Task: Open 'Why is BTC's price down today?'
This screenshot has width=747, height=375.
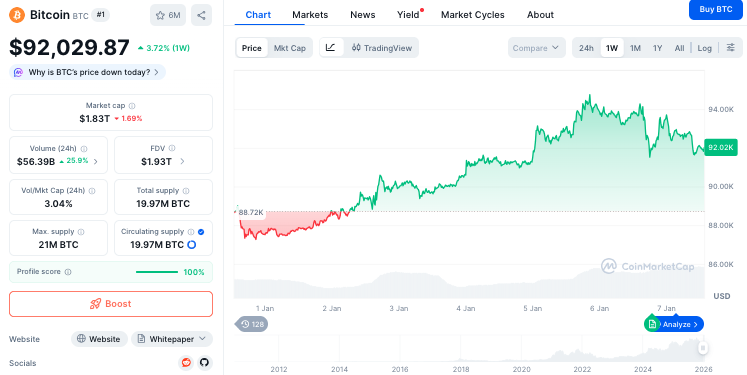Action: pyautogui.click(x=88, y=72)
